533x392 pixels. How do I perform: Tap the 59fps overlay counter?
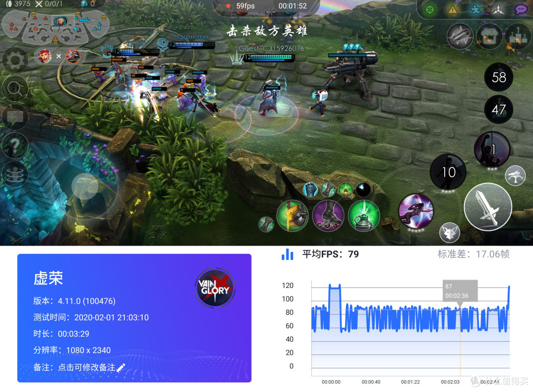pyautogui.click(x=245, y=6)
